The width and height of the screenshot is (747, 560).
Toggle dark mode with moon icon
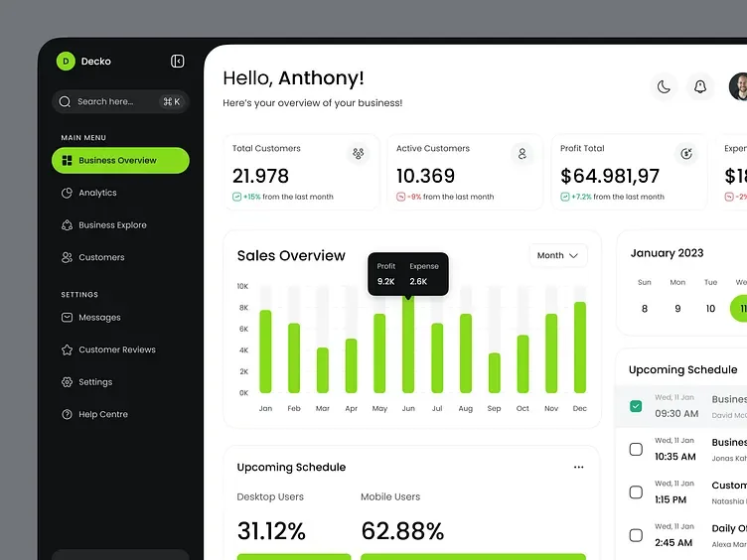pyautogui.click(x=664, y=86)
